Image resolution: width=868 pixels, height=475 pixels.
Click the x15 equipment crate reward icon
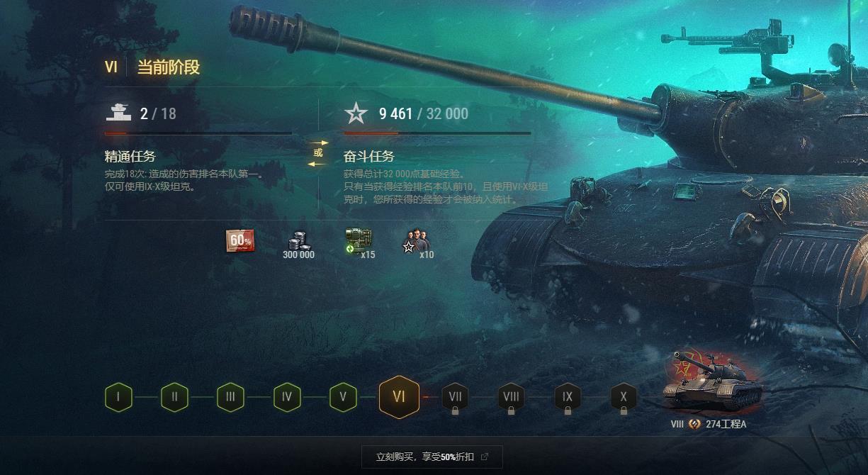[x=359, y=243]
